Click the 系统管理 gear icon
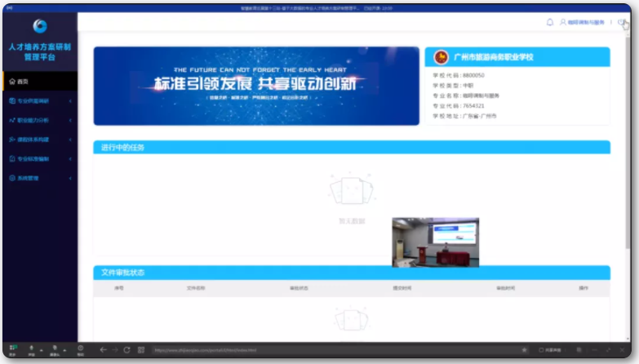Screen dimensions: 639x364 pos(12,178)
